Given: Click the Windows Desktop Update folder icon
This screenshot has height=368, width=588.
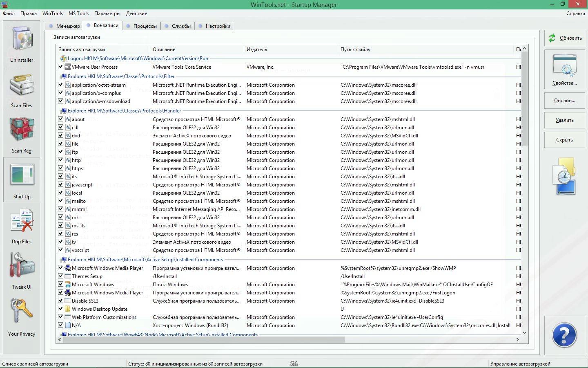Looking at the screenshot, I should [x=68, y=309].
